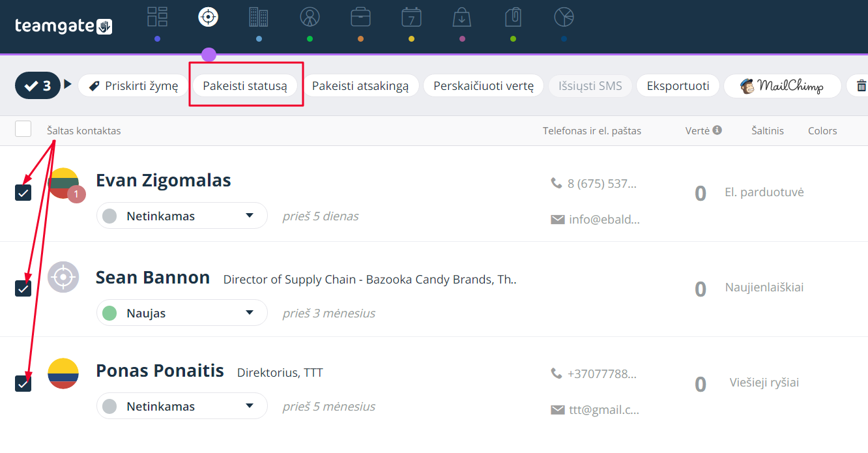
Task: Click the trash delete icon in toolbar
Action: pyautogui.click(x=861, y=86)
